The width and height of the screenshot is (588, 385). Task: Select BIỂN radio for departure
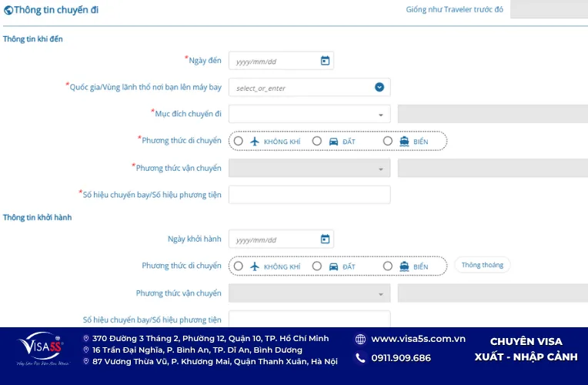pyautogui.click(x=388, y=266)
